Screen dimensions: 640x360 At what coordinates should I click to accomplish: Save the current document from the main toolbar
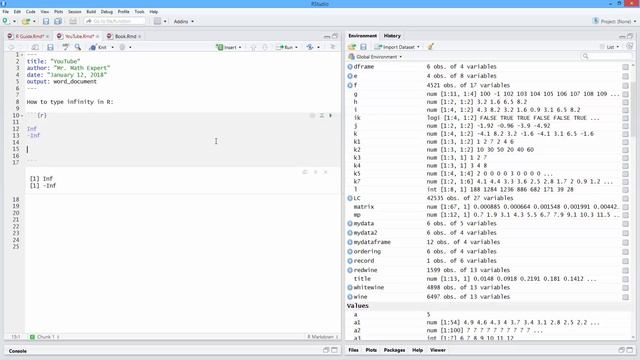point(46,21)
